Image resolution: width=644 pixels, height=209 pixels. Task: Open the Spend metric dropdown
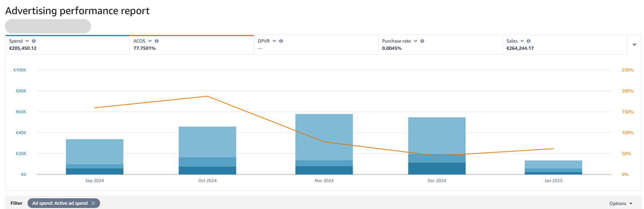coord(27,41)
